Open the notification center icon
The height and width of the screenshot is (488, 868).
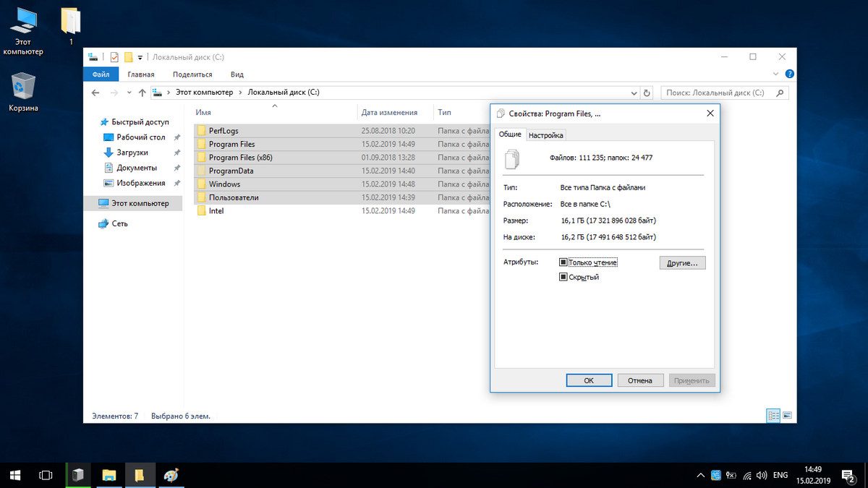(849, 475)
